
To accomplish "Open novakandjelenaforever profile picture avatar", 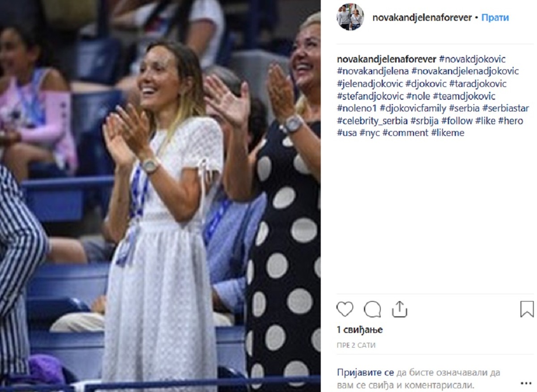I will [x=350, y=17].
